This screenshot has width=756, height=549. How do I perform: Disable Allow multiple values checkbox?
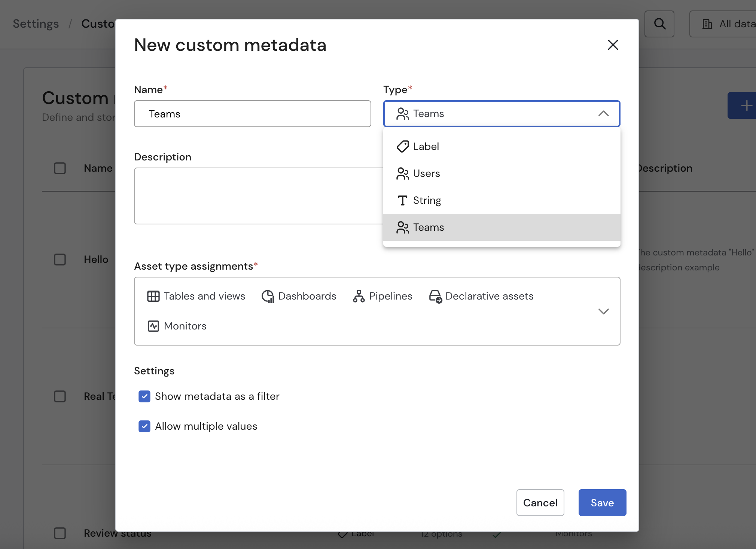coord(144,426)
